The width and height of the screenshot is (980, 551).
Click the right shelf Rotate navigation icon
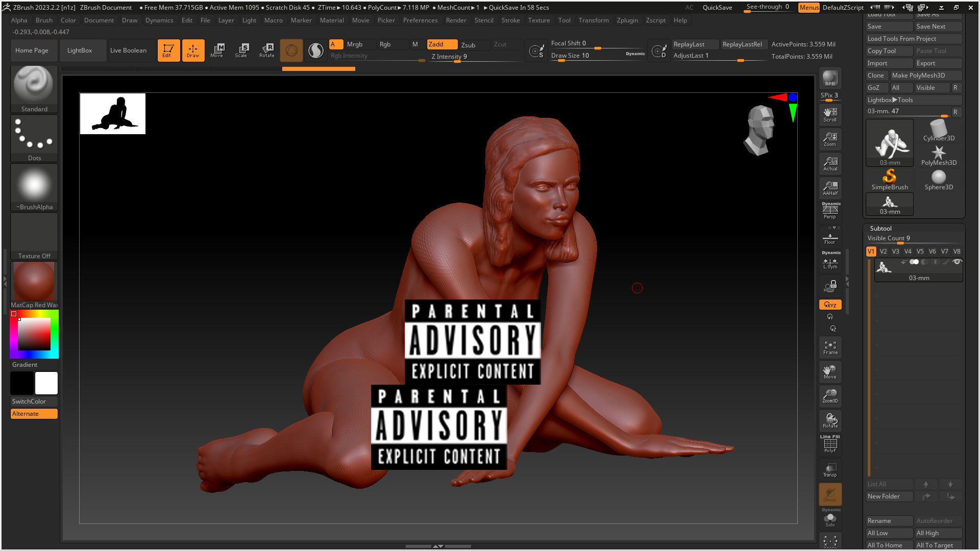click(x=830, y=420)
